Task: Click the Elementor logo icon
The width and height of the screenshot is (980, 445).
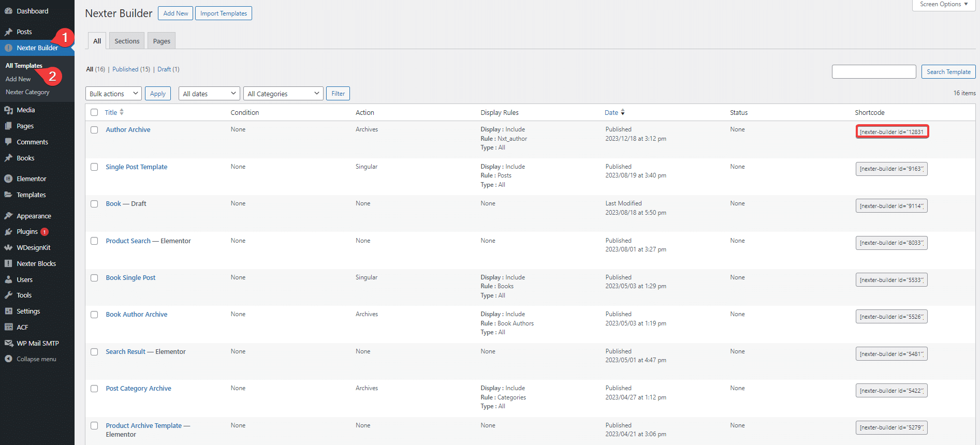Action: (8, 179)
